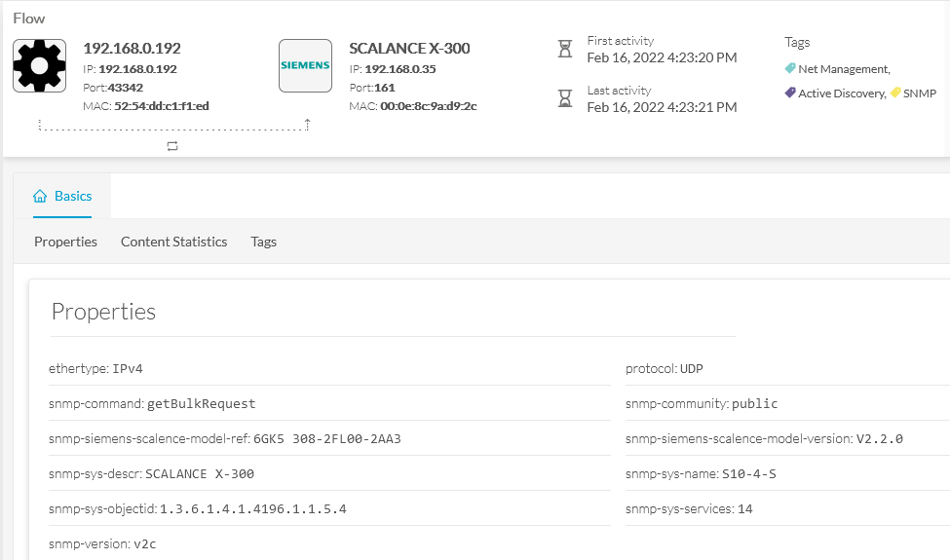Click the Net Management tag label
The image size is (950, 560).
point(844,69)
